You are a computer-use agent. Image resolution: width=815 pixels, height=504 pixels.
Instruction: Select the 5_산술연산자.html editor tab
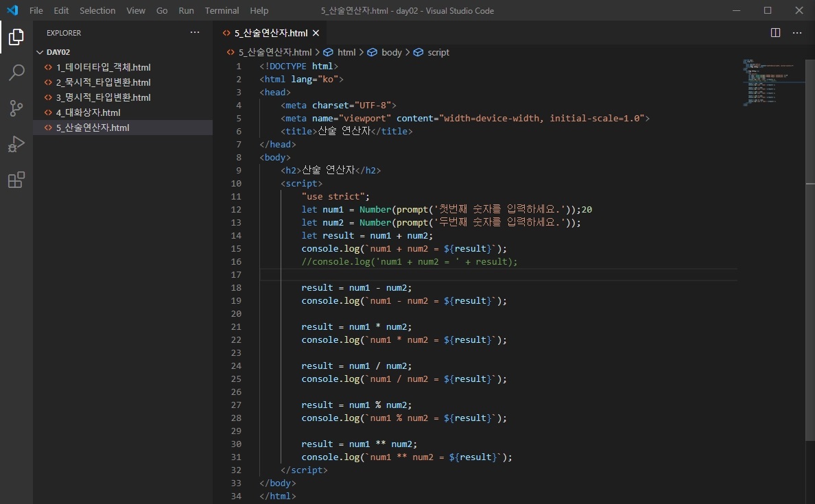[271, 33]
